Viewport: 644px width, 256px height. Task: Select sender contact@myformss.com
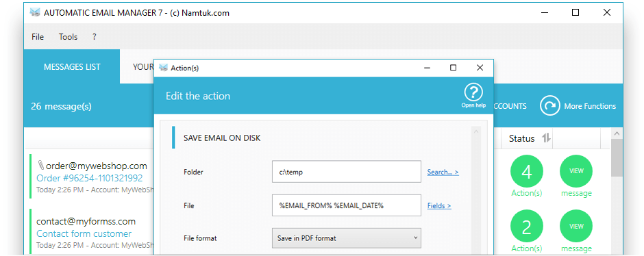[x=86, y=222]
